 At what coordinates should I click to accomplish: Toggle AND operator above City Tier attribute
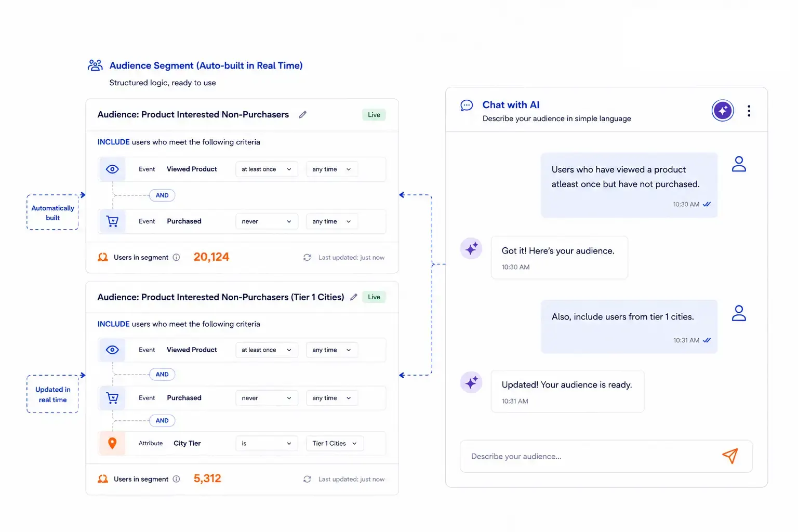click(x=162, y=421)
